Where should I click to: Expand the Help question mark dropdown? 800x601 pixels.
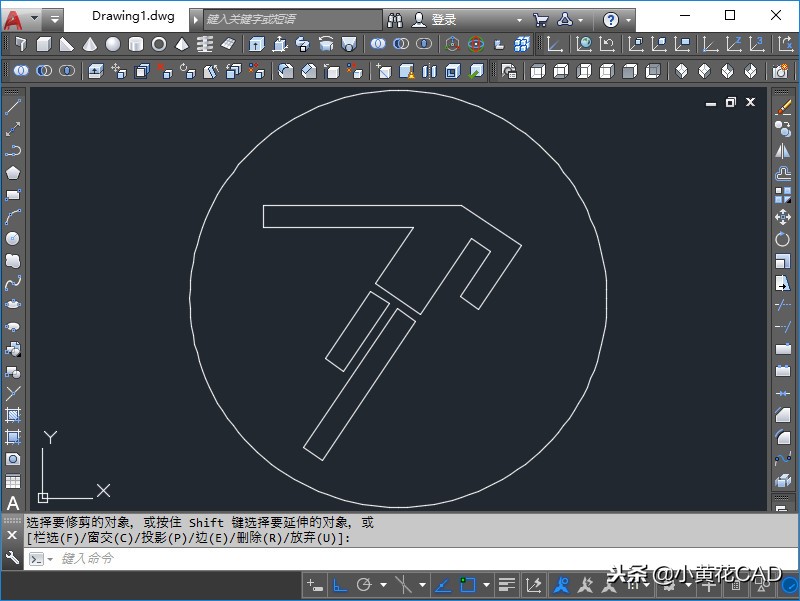coord(629,19)
